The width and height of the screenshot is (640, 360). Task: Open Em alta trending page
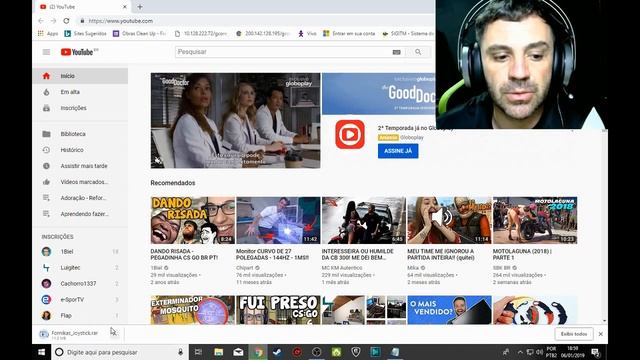[80, 92]
